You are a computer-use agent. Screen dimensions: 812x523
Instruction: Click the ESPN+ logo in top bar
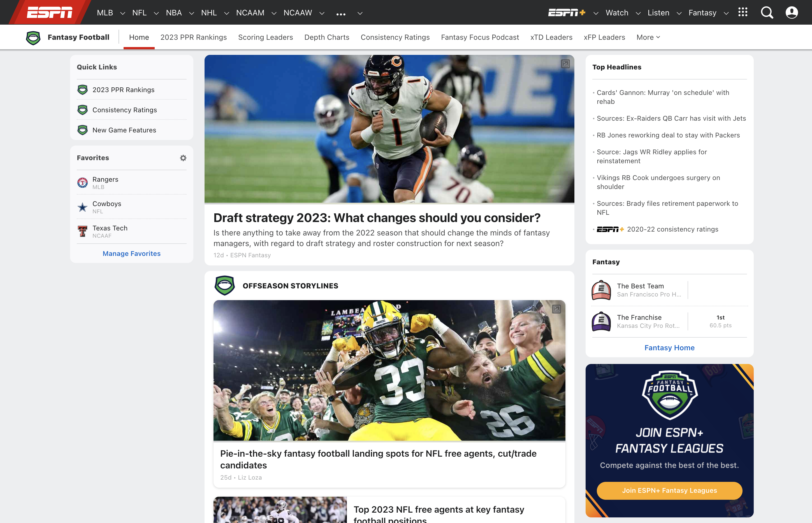567,13
